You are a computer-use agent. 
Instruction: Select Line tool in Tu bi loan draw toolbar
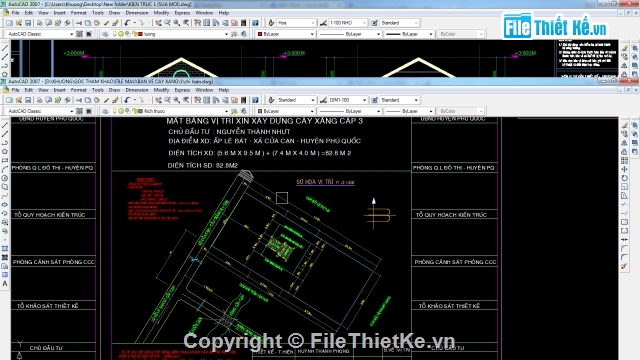pos(5,125)
